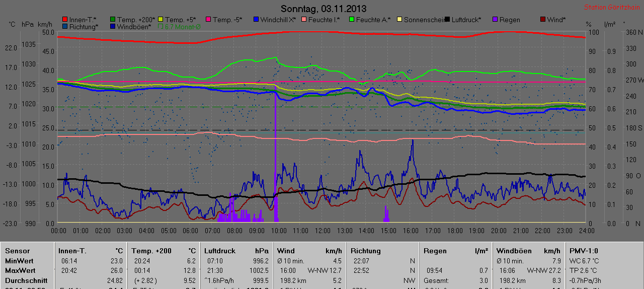Click the 24:00 time axis label
Screen dimensions: 644x289
tap(586, 230)
